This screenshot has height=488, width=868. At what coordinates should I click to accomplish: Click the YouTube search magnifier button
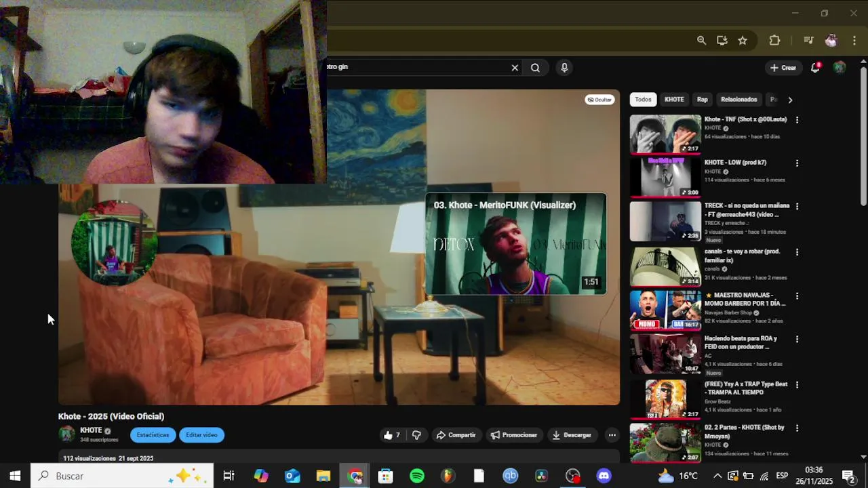point(535,68)
